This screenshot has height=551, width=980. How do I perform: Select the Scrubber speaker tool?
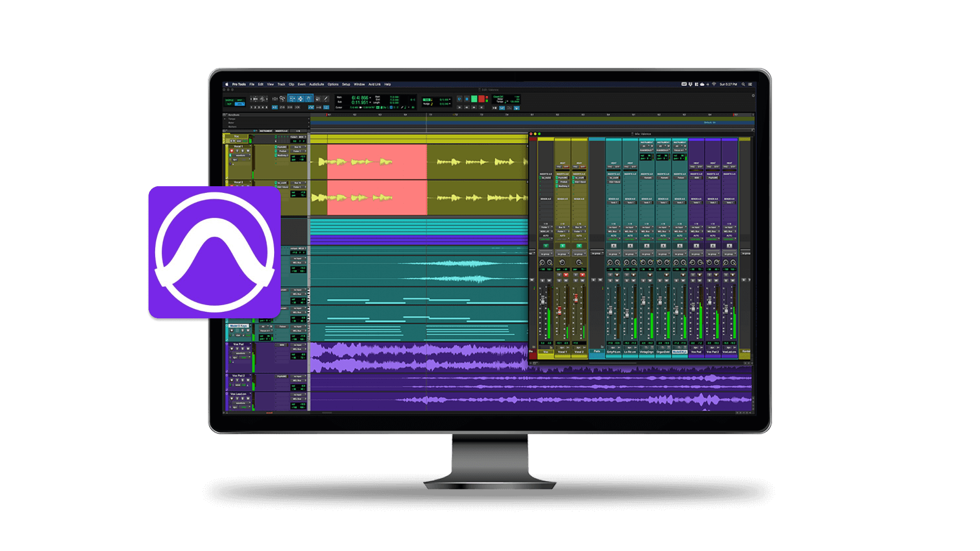(317, 98)
